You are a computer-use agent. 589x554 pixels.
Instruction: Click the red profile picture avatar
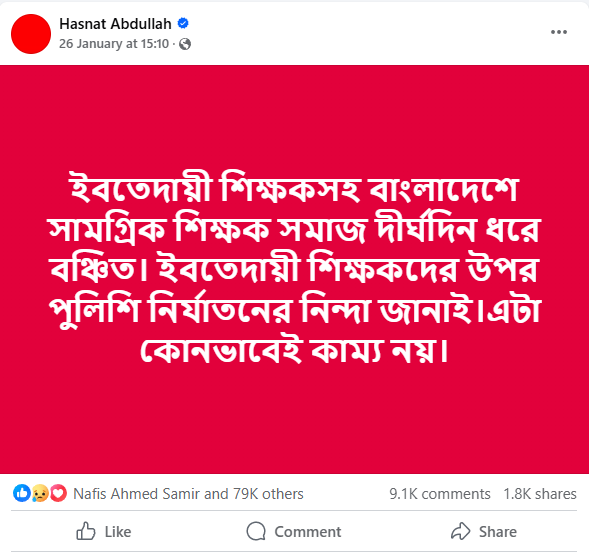pyautogui.click(x=31, y=34)
